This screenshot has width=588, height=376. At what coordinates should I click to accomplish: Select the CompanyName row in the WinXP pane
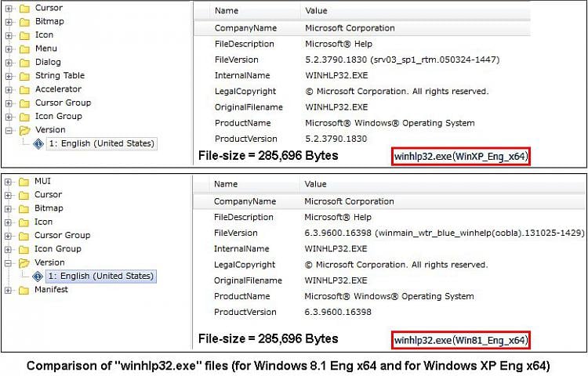[x=362, y=28]
